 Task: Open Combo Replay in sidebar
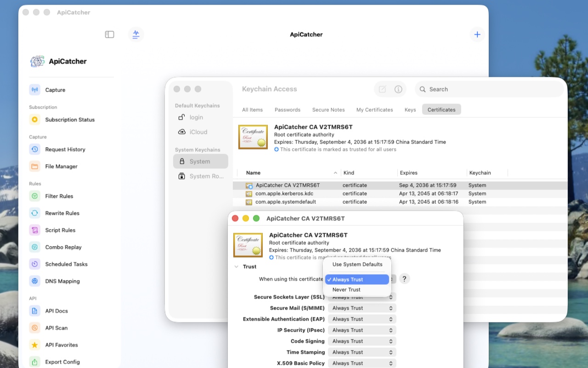tap(71, 247)
